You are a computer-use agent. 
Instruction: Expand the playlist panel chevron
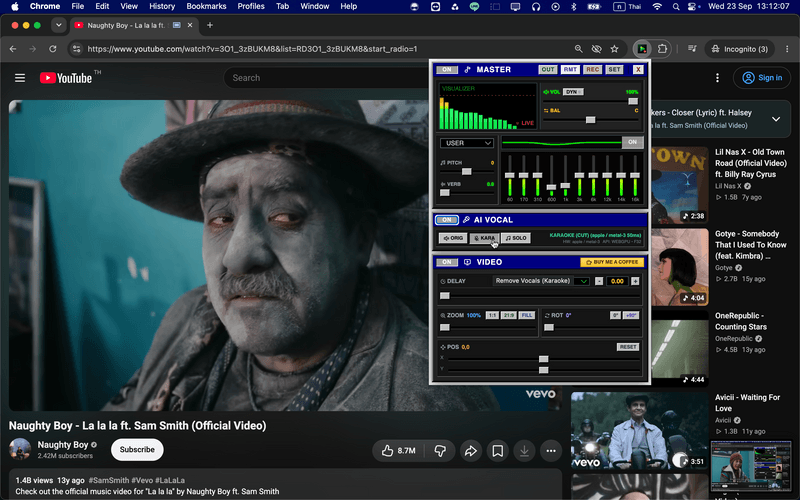[776, 119]
